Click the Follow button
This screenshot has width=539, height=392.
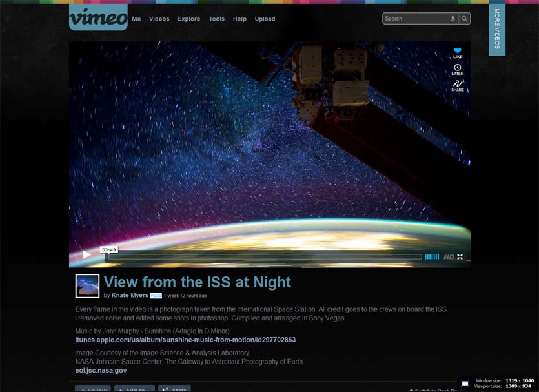(x=93, y=389)
